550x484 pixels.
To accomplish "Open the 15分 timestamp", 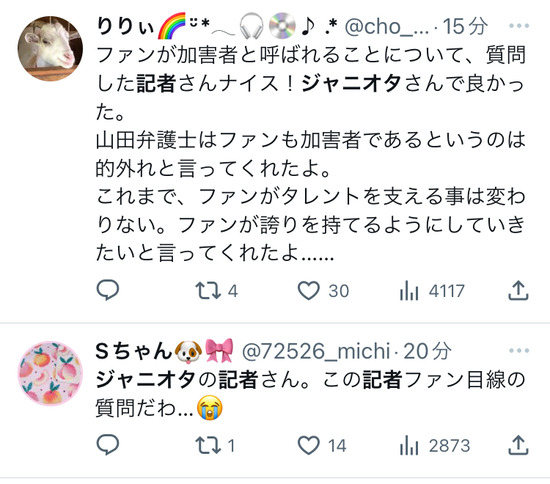I will point(465,26).
